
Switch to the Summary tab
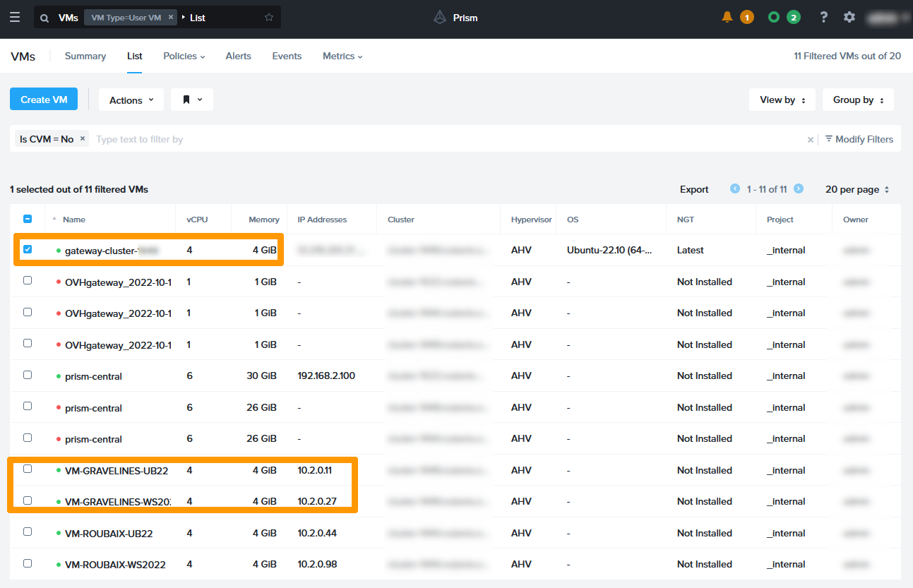click(x=85, y=56)
